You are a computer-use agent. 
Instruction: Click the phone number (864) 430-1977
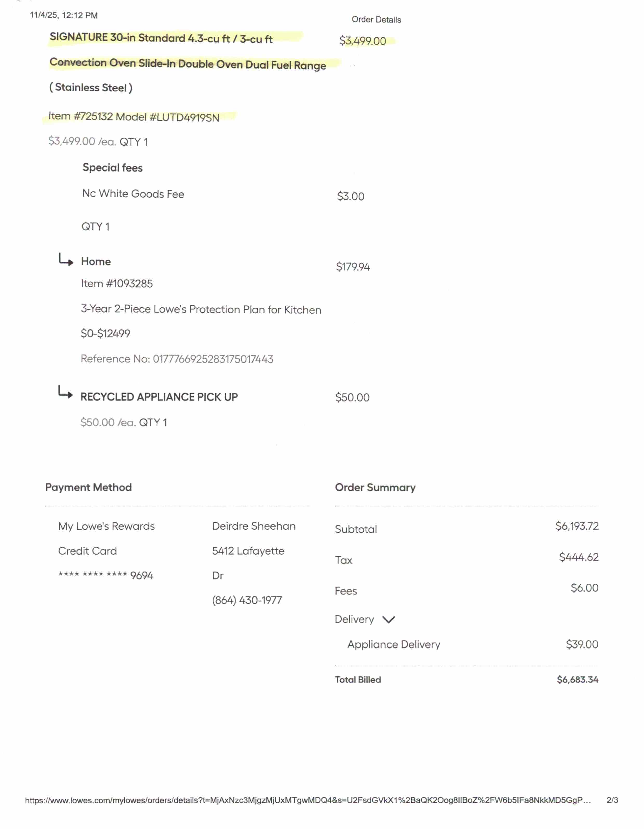[x=247, y=601]
